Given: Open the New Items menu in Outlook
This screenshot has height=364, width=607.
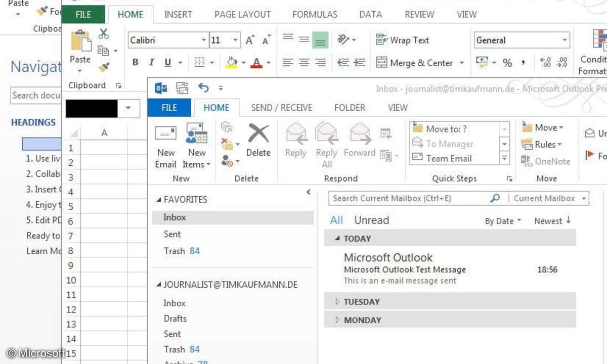Looking at the screenshot, I should (x=197, y=146).
